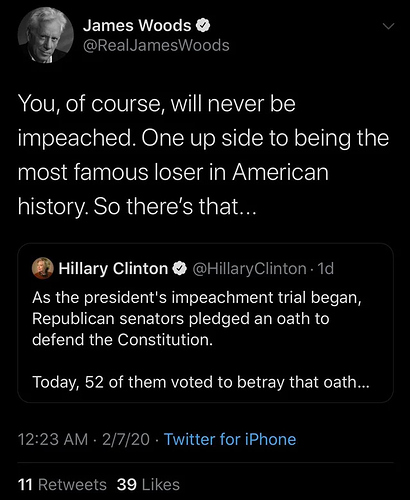Open the @RealJamesWoods handle
This screenshot has width=410, height=500.
[156, 45]
